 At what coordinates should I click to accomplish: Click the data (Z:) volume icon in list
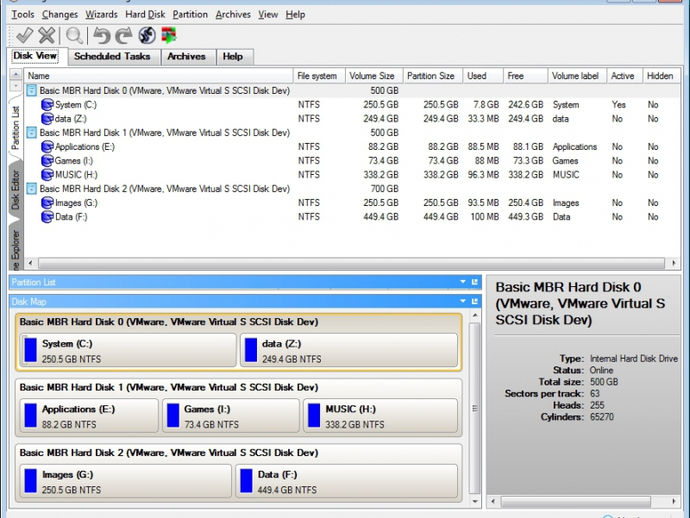coord(47,119)
